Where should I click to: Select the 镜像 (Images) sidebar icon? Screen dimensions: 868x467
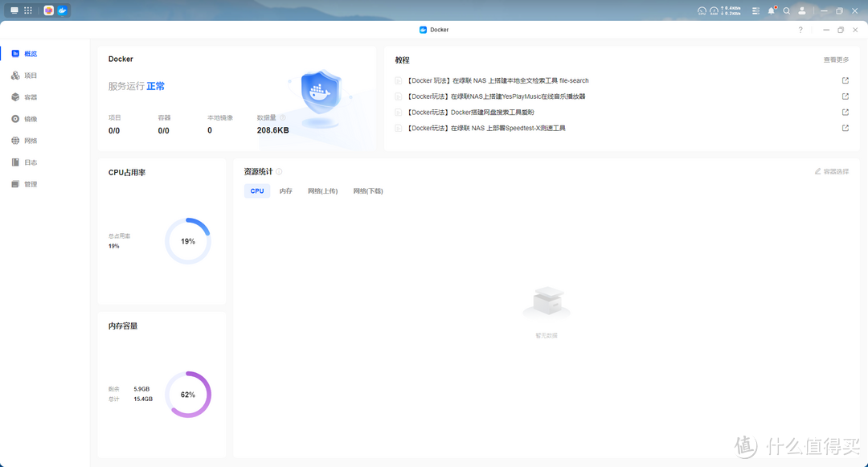[x=26, y=118]
